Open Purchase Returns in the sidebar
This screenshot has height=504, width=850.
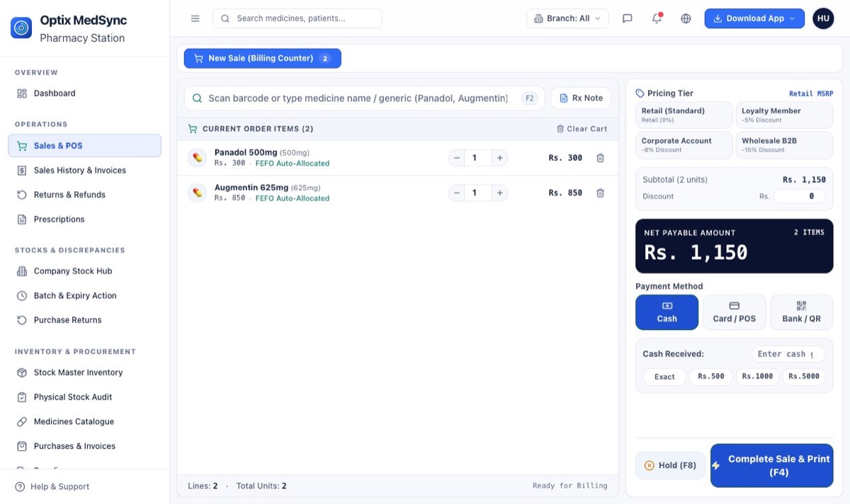[x=84, y=320]
